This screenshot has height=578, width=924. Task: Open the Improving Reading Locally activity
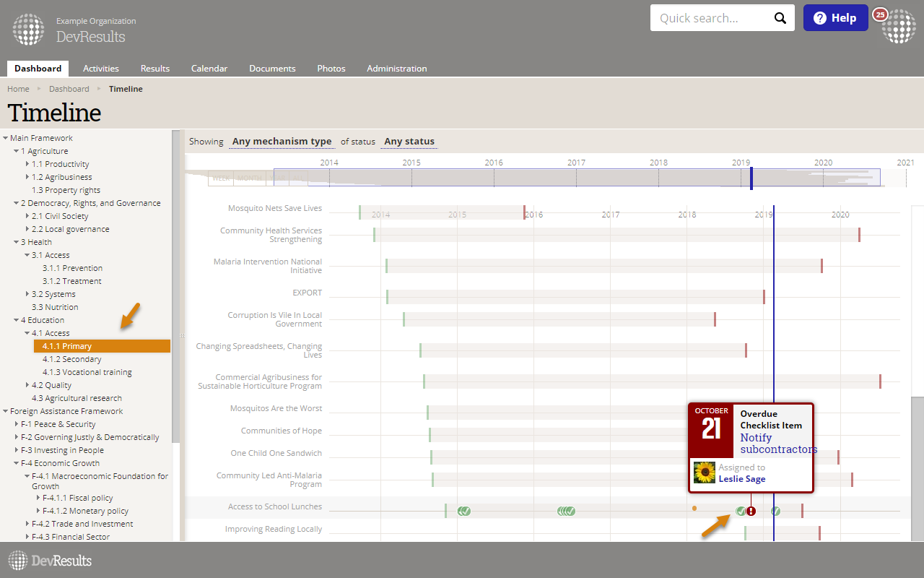[x=274, y=529]
